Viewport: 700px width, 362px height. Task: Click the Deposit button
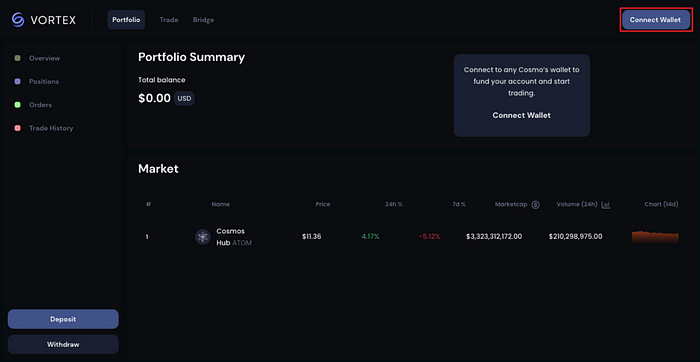63,319
